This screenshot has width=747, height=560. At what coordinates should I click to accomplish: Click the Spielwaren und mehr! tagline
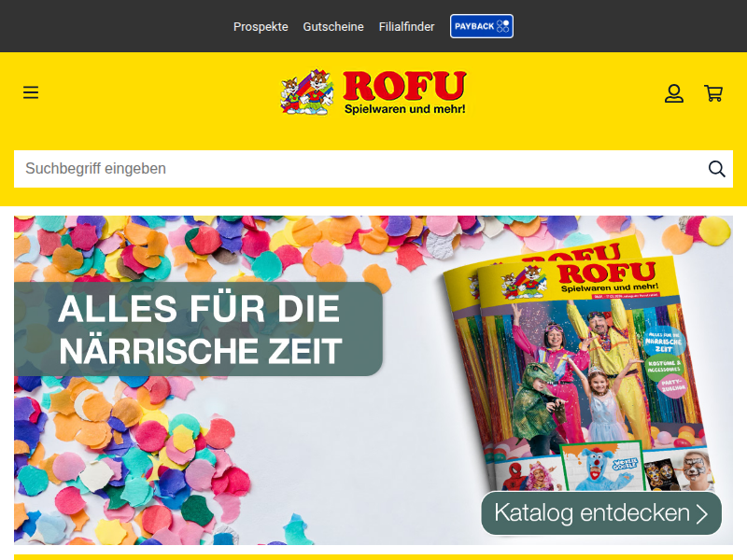[x=405, y=109]
